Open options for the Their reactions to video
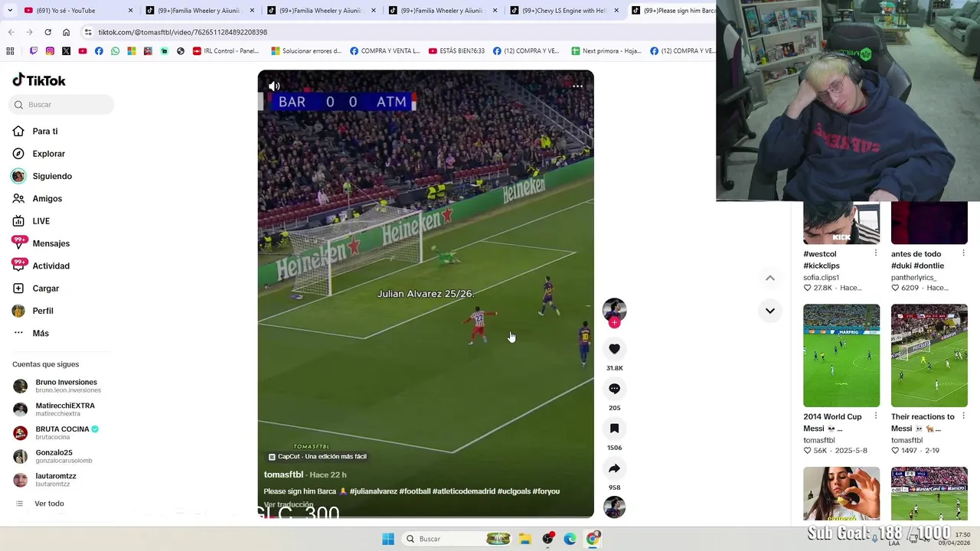The height and width of the screenshot is (551, 980). click(x=963, y=417)
